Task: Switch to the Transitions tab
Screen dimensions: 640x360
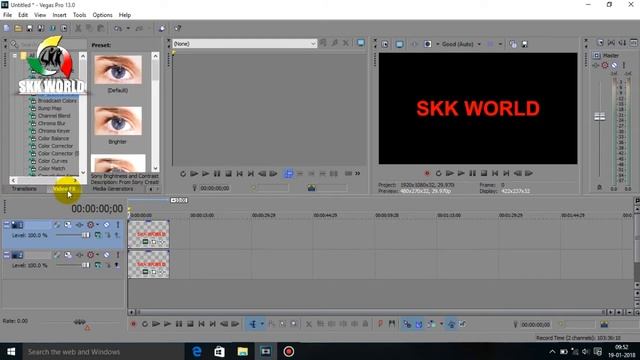Action: click(24, 189)
